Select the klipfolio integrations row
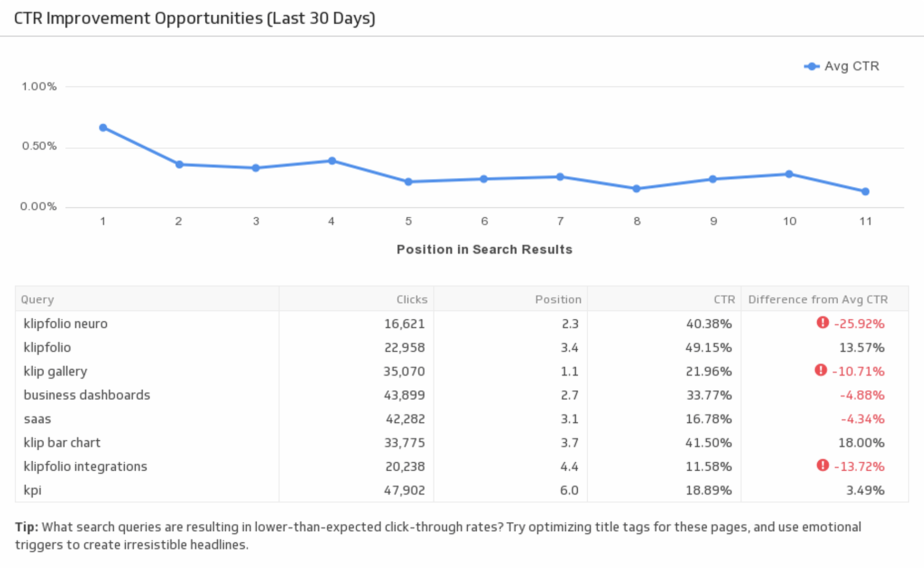This screenshot has height=568, width=924. tap(85, 466)
